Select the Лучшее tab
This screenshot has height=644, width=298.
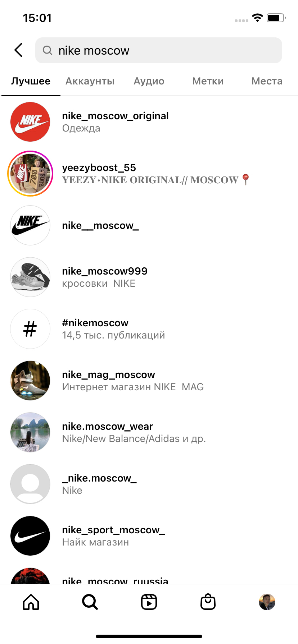tap(31, 81)
